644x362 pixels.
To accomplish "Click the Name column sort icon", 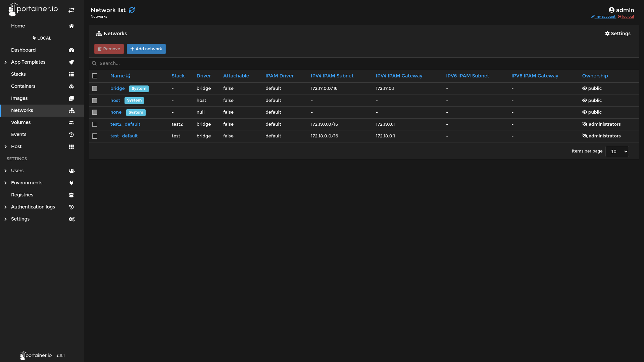I will [x=128, y=76].
